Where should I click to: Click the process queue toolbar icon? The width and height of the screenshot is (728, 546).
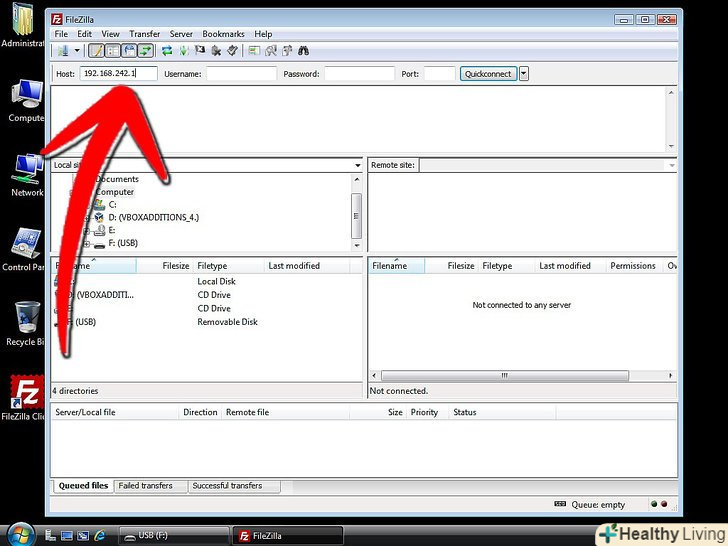tap(183, 50)
